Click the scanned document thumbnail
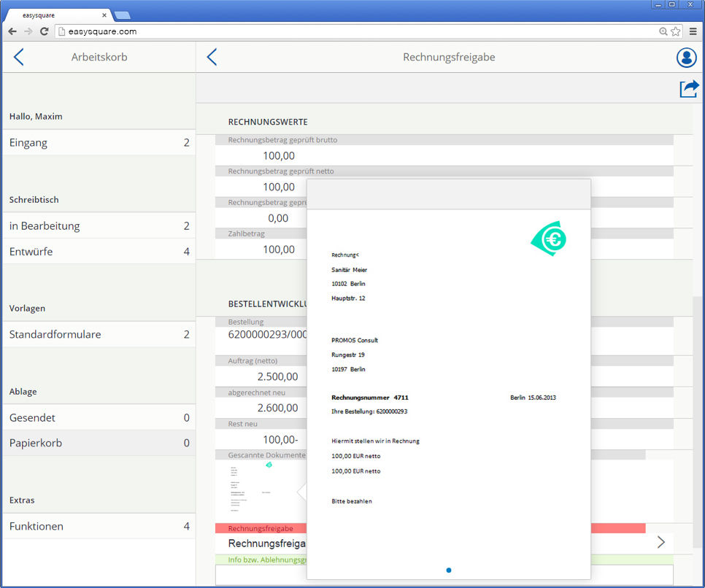 [x=252, y=490]
